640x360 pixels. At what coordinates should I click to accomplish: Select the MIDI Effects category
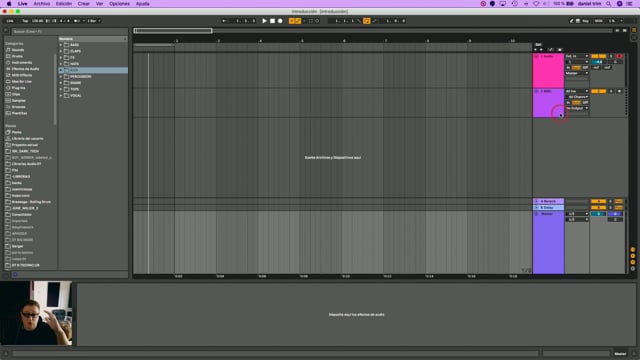(22, 75)
